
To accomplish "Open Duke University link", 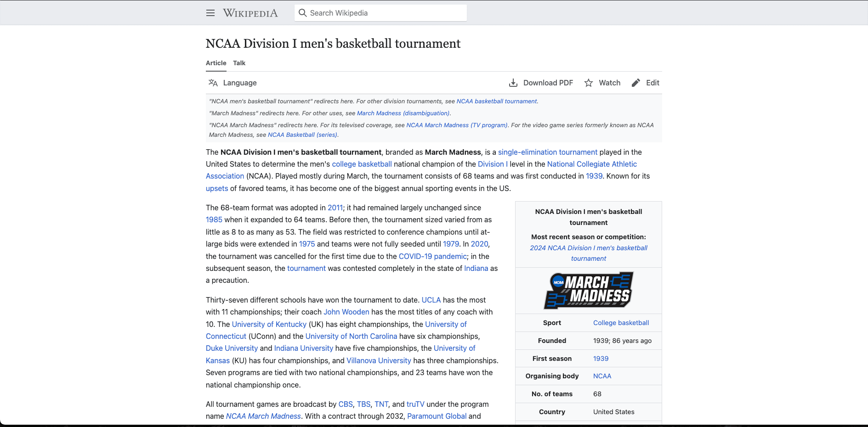I will [232, 348].
